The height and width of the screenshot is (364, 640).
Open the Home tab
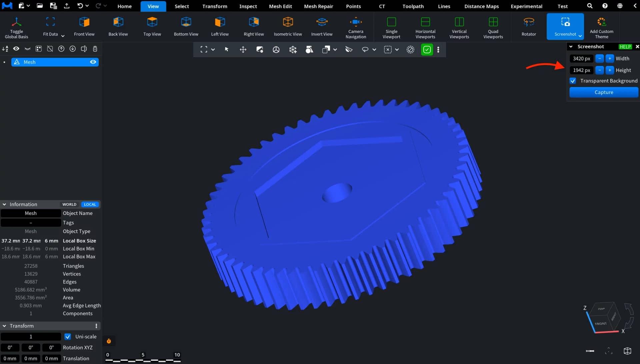coord(124,6)
